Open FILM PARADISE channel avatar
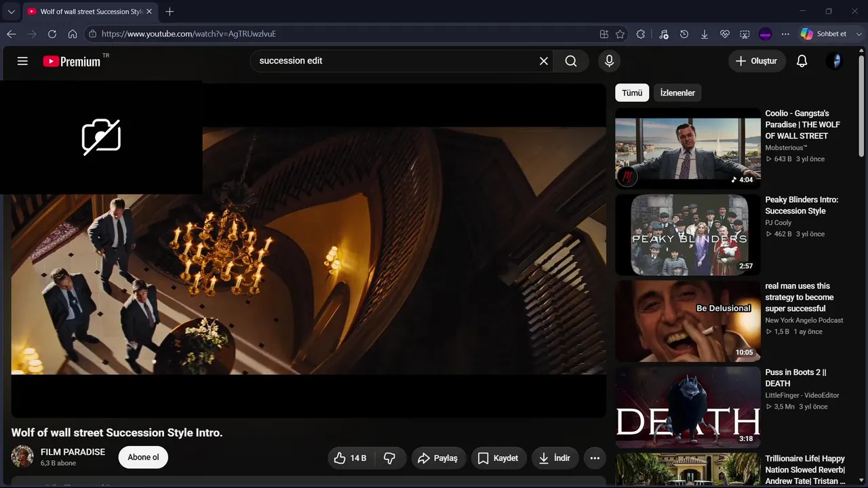 click(22, 457)
